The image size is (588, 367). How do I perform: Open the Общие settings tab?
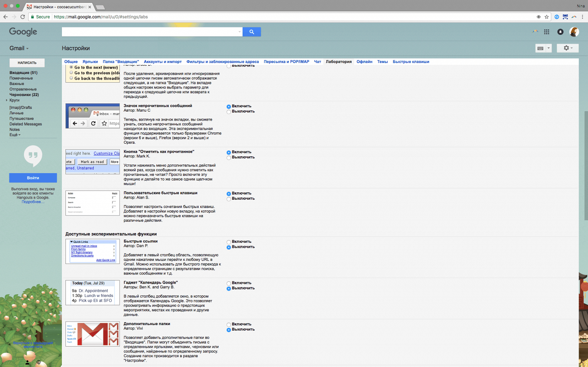pos(71,61)
